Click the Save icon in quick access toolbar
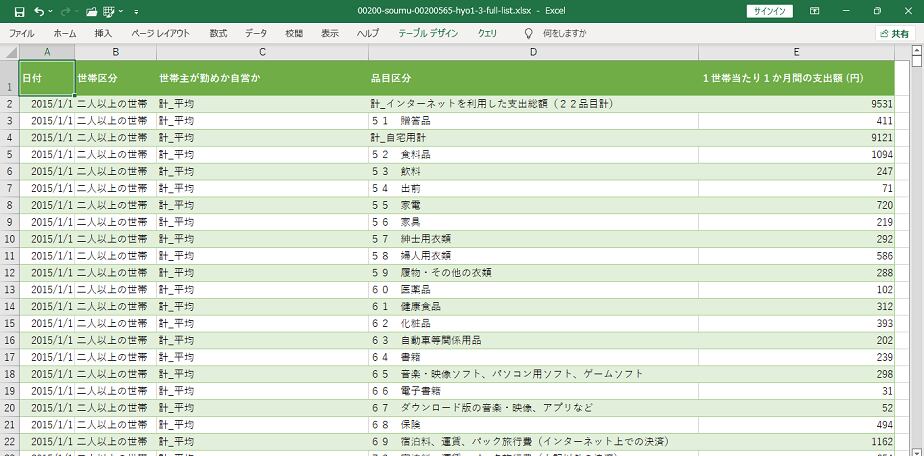The image size is (924, 456). point(19,11)
